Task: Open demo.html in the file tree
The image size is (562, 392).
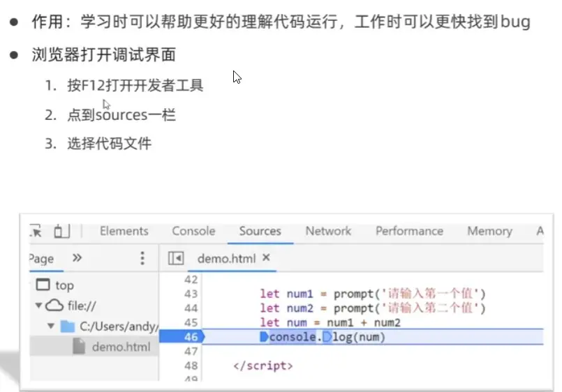Action: (x=121, y=347)
